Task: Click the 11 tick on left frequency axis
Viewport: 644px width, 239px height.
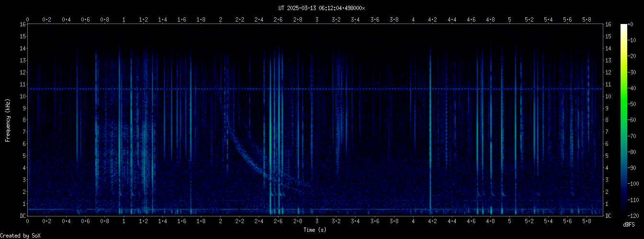Action: pyautogui.click(x=23, y=84)
